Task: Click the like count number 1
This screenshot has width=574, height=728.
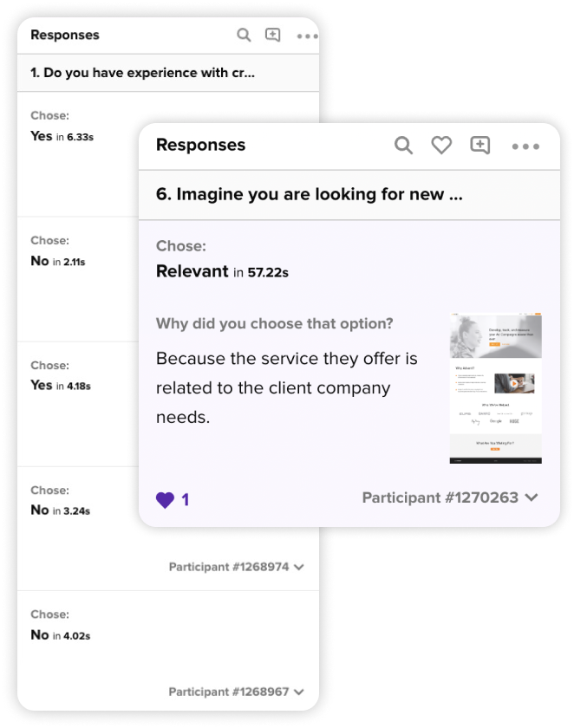Action: click(x=186, y=500)
